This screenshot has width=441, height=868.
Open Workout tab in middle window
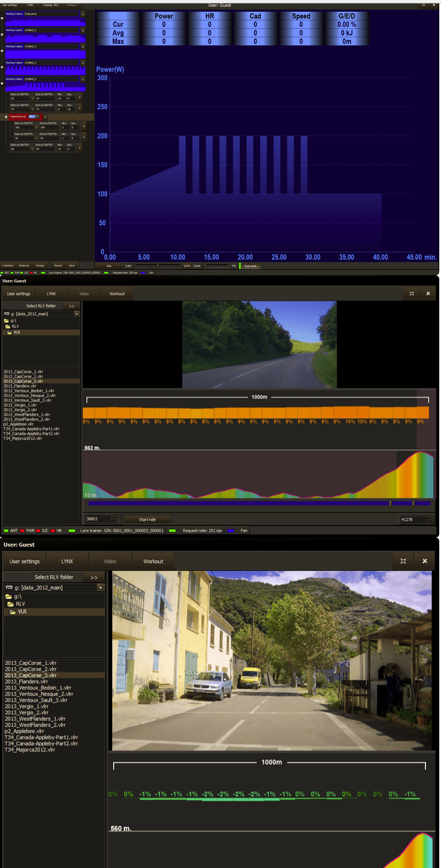[x=117, y=293]
